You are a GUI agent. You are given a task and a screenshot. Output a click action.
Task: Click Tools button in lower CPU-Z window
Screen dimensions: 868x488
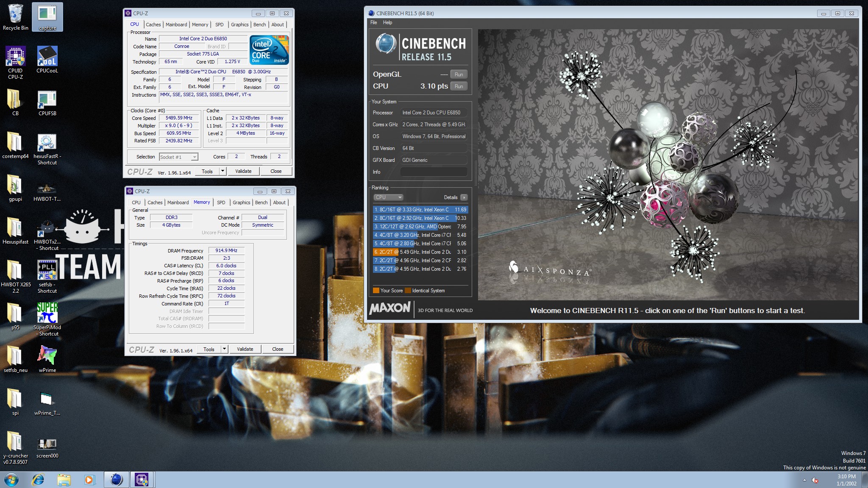tap(209, 349)
